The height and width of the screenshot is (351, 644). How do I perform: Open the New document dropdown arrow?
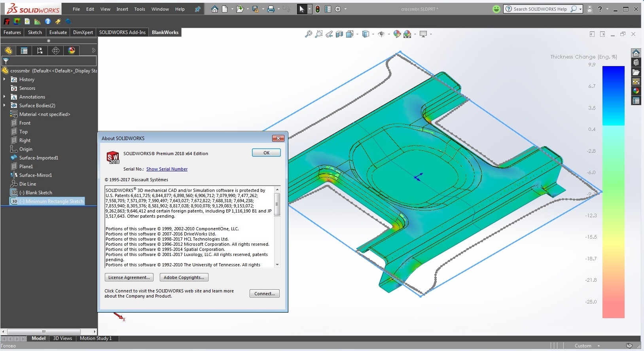coord(232,9)
